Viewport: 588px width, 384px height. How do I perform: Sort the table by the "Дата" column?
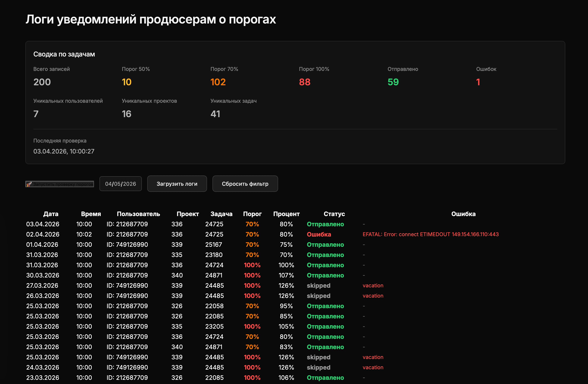pyautogui.click(x=51, y=214)
